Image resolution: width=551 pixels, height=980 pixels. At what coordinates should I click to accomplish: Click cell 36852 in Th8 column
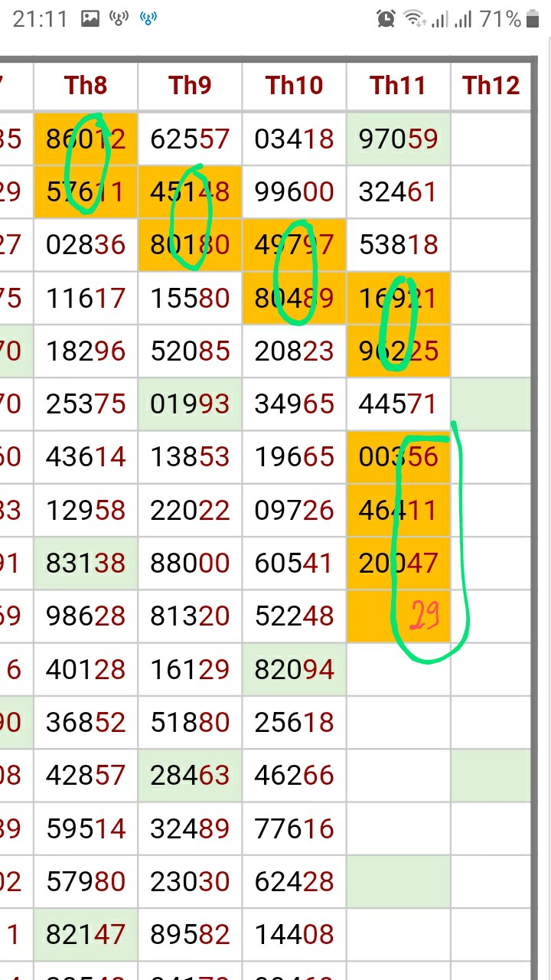pyautogui.click(x=86, y=722)
